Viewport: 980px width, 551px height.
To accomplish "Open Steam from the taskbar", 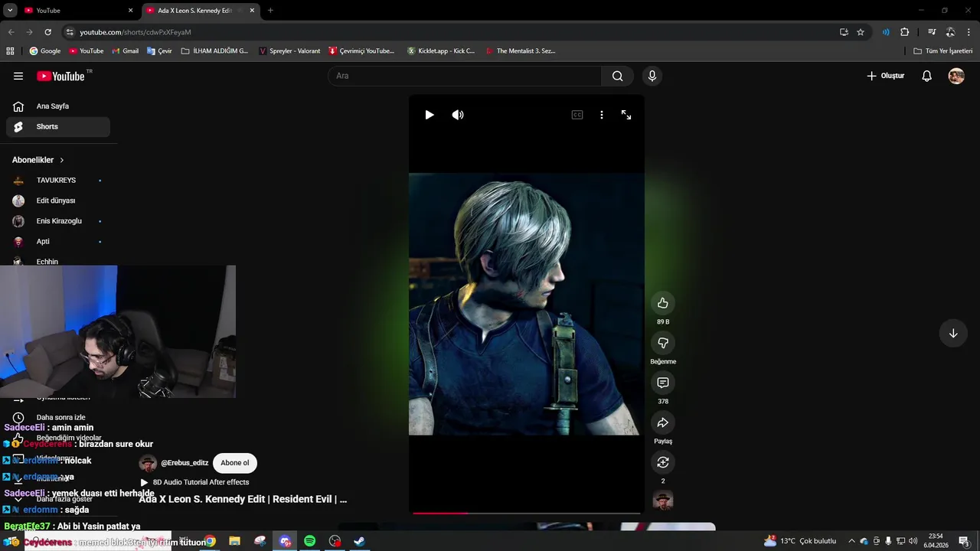I will coord(359,541).
